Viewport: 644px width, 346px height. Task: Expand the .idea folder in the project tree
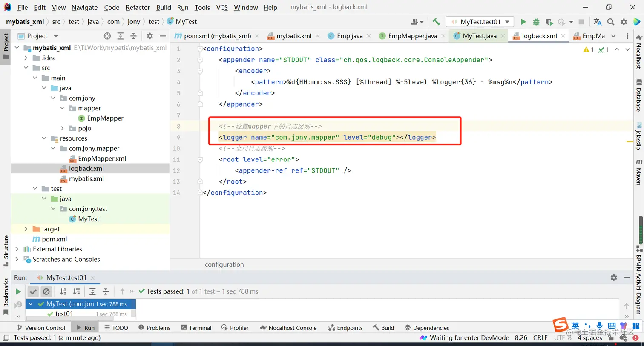(26, 58)
